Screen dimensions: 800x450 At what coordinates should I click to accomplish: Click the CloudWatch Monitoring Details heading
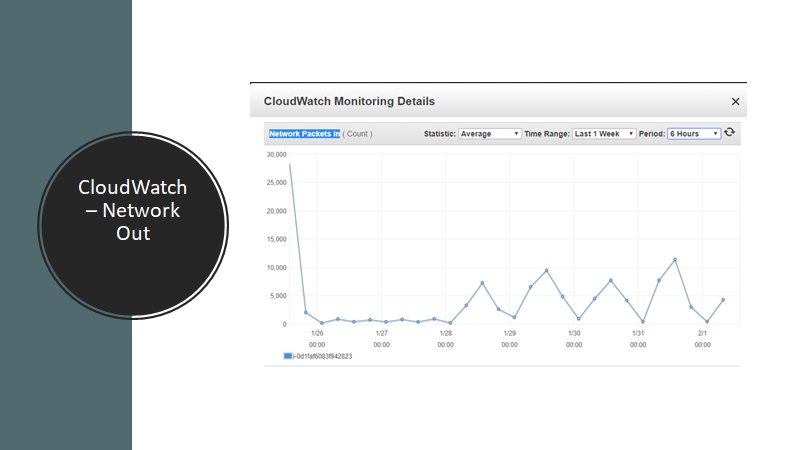(x=349, y=101)
